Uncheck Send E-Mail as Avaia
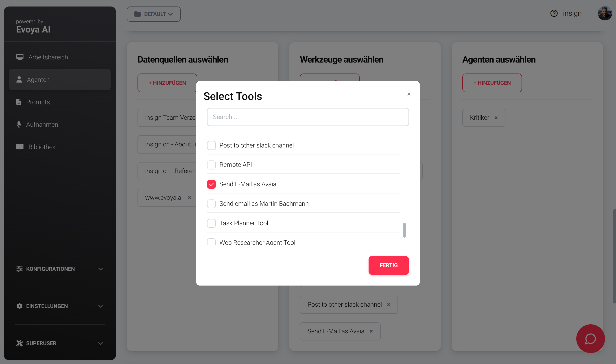 tap(211, 184)
